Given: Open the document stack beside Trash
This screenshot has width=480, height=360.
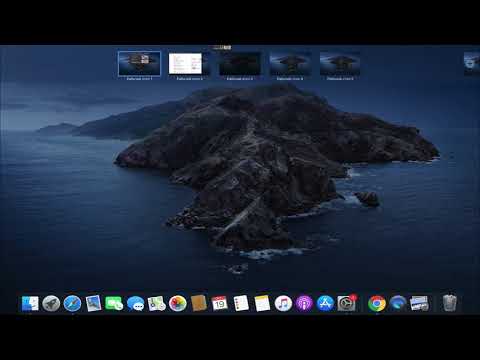Looking at the screenshot, I should (419, 303).
